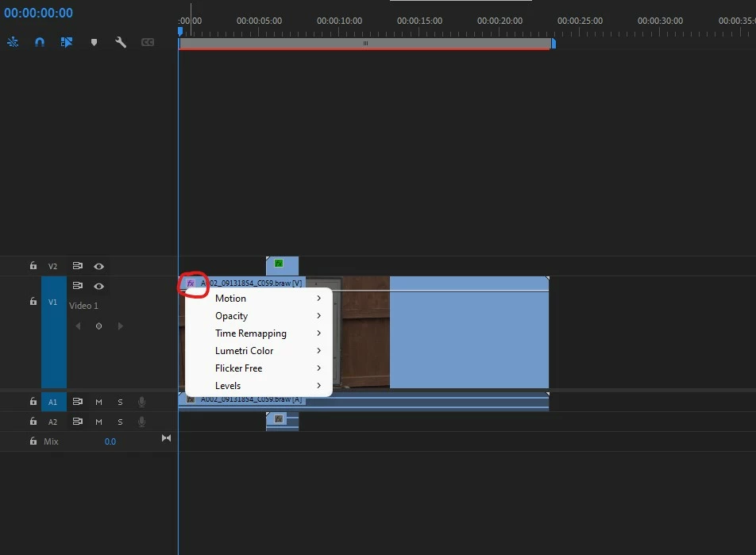The width and height of the screenshot is (756, 555).
Task: Hide V1 track output eye
Action: click(98, 286)
